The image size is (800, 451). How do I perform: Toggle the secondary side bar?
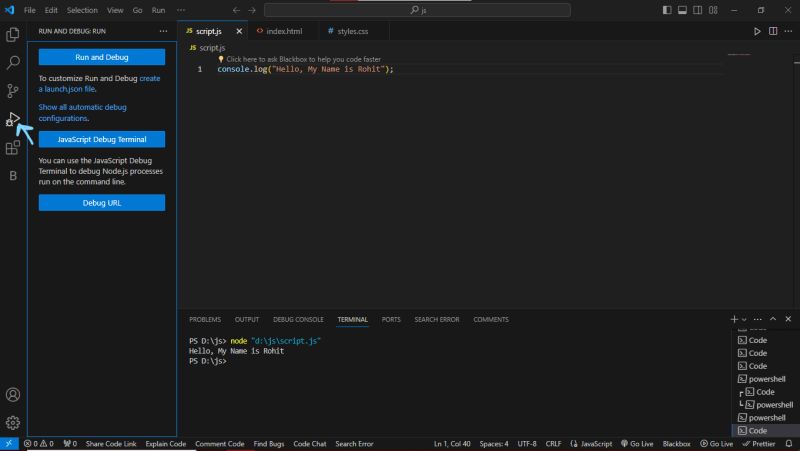(x=697, y=10)
